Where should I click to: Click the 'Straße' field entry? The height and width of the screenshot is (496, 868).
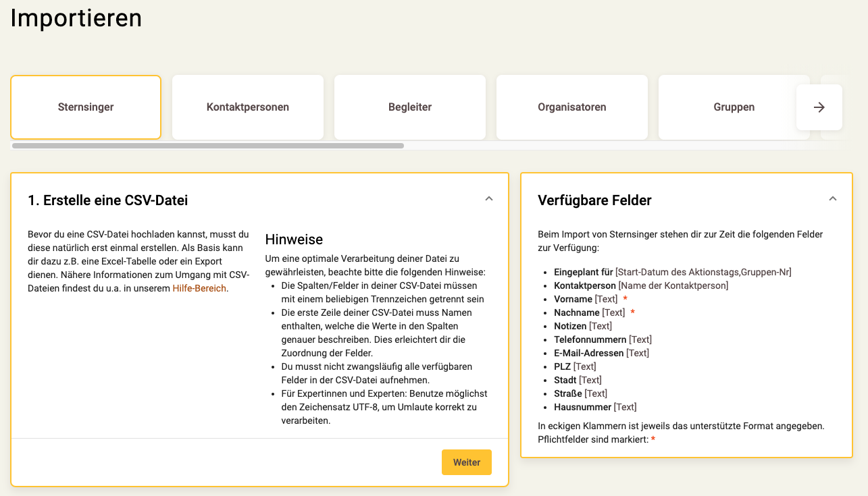point(580,393)
